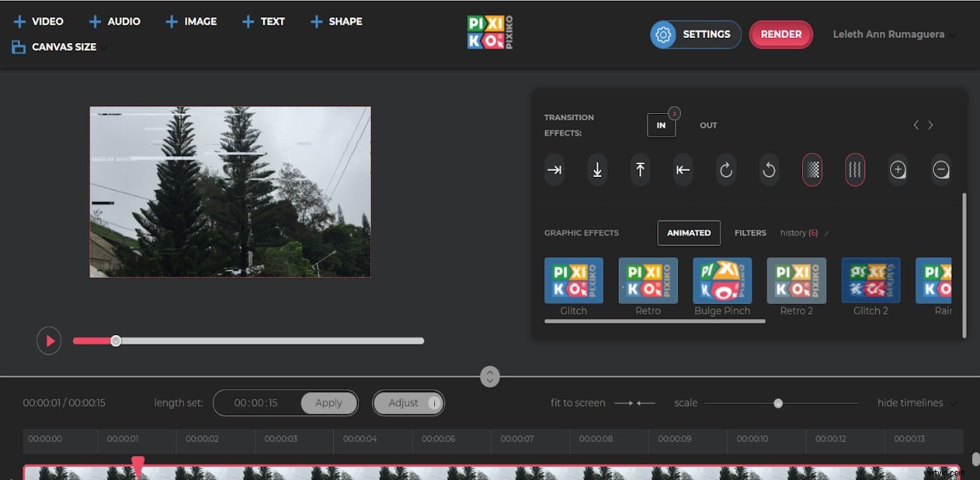This screenshot has width=980, height=480.
Task: Select the Glitch effect thumbnail
Action: (x=573, y=281)
